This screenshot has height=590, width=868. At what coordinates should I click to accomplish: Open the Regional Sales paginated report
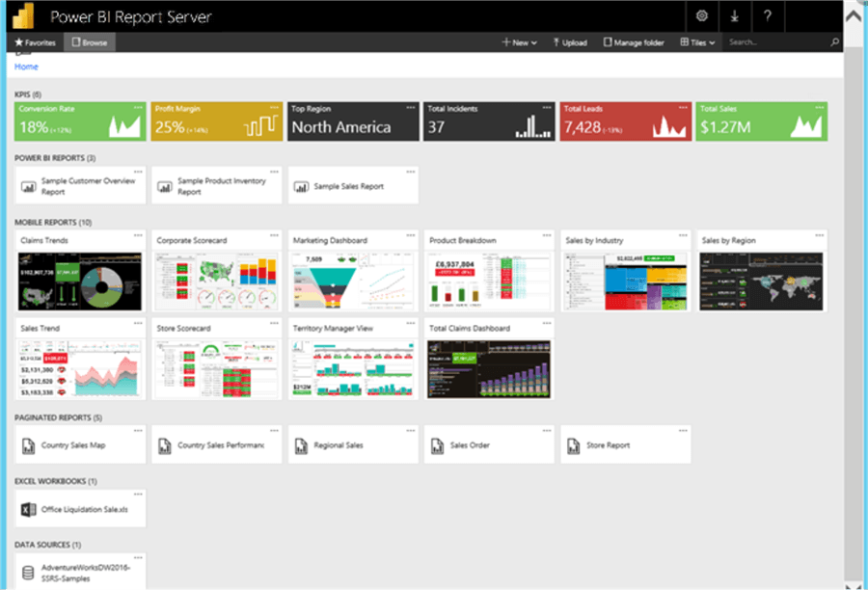[x=353, y=444]
